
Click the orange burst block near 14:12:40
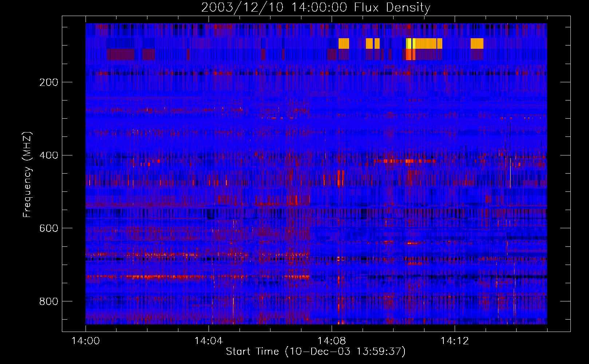477,43
